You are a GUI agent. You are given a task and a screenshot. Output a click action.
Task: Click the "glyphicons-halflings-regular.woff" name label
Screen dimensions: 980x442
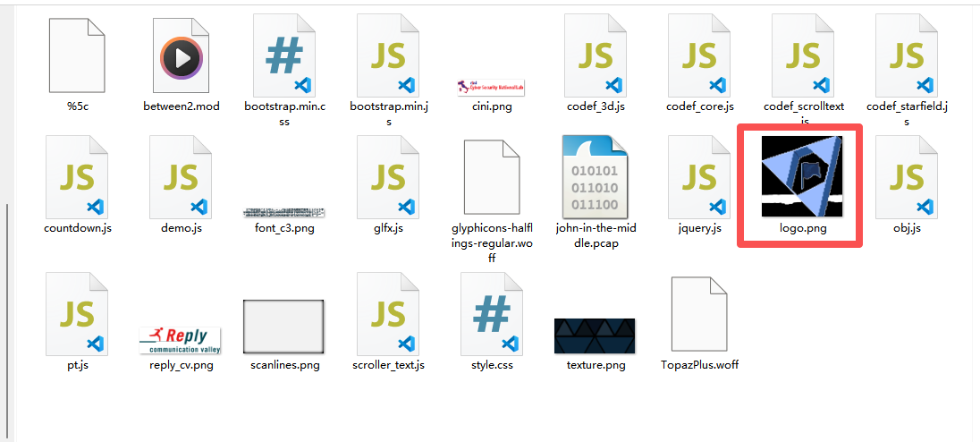tap(492, 242)
